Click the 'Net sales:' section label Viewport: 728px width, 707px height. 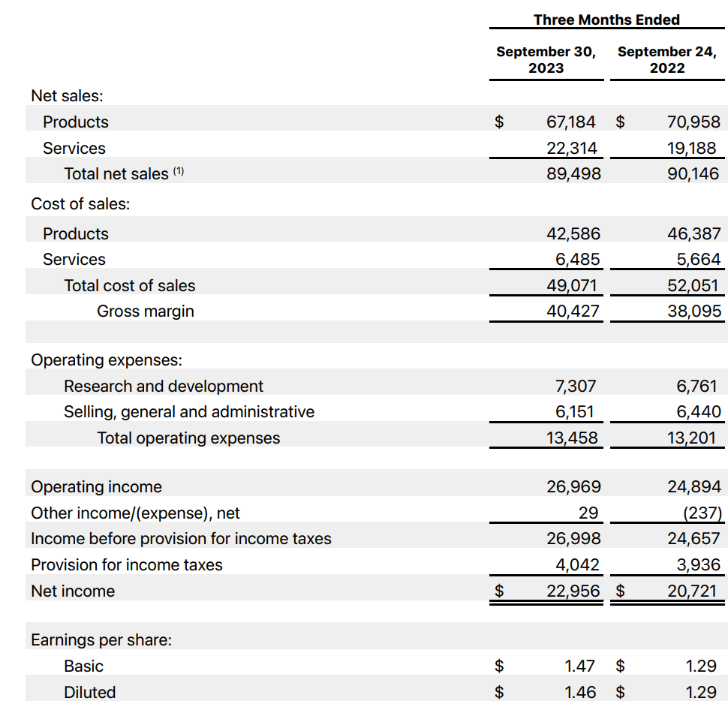click(67, 96)
